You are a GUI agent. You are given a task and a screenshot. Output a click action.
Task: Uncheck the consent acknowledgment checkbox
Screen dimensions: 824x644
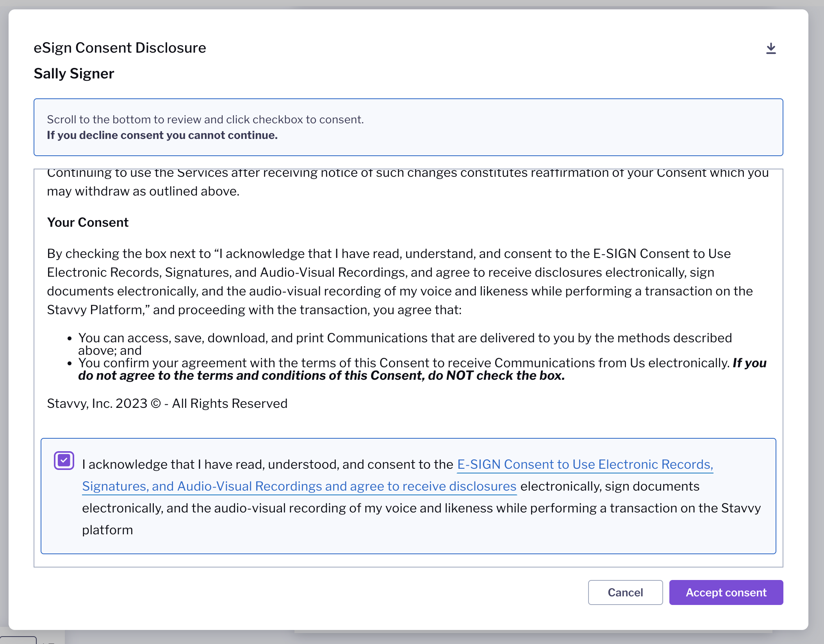pyautogui.click(x=64, y=461)
